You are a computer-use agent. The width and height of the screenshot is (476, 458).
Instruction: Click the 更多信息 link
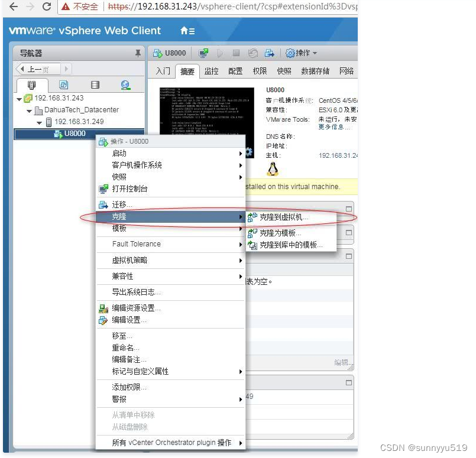point(333,127)
